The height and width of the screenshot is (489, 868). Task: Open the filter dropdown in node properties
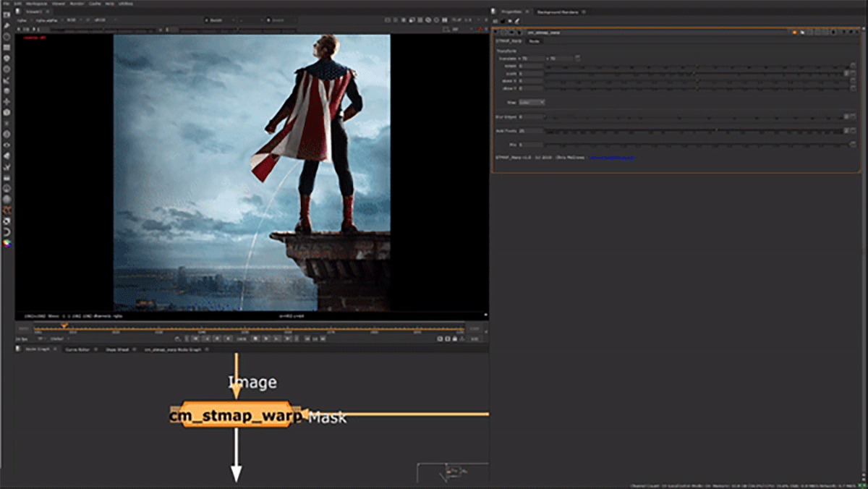[532, 102]
